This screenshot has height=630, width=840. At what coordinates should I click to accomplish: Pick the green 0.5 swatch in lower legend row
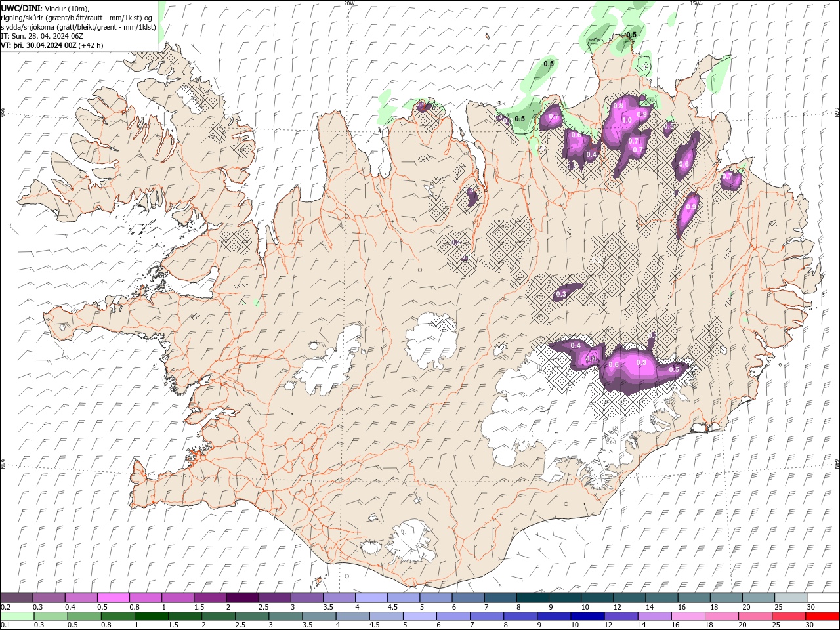84,616
